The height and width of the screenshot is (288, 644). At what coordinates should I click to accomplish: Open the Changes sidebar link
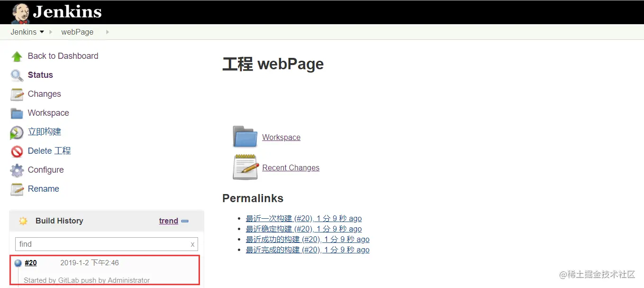tap(45, 94)
